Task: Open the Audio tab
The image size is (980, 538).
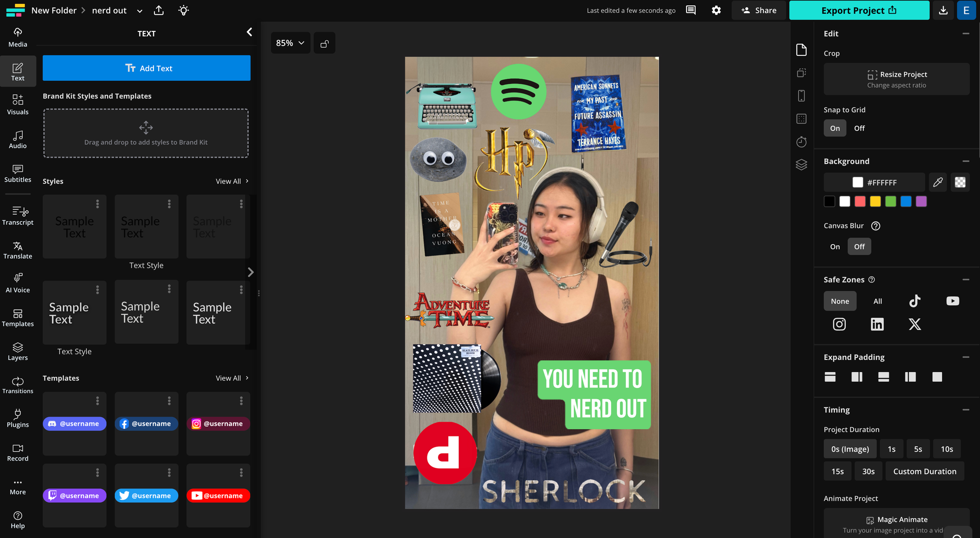Action: (x=18, y=139)
